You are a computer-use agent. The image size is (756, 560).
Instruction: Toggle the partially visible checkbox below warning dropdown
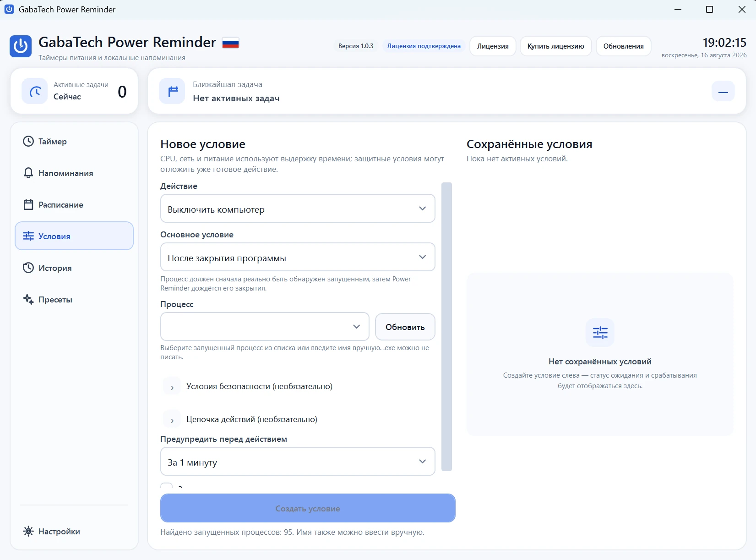(x=167, y=485)
